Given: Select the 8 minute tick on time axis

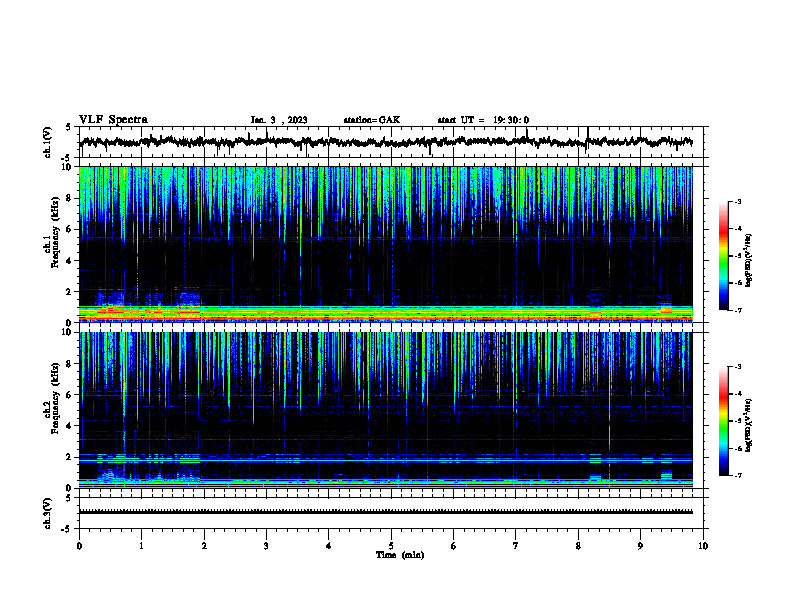Looking at the screenshot, I should [578, 546].
